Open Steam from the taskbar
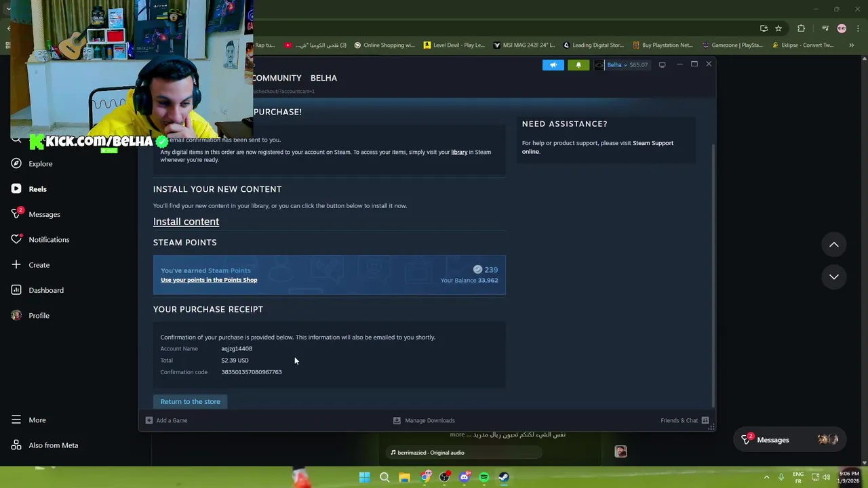Viewport: 868px width, 488px height. 504,477
